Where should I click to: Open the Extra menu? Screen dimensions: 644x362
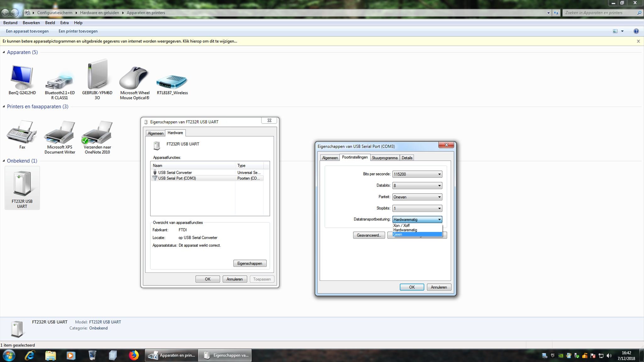tap(64, 23)
